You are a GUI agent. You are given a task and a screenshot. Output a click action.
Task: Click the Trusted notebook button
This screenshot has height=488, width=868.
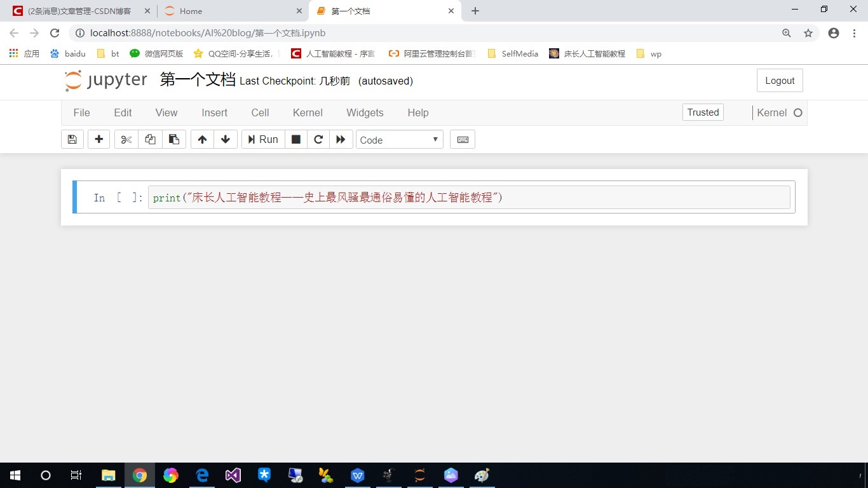click(703, 112)
